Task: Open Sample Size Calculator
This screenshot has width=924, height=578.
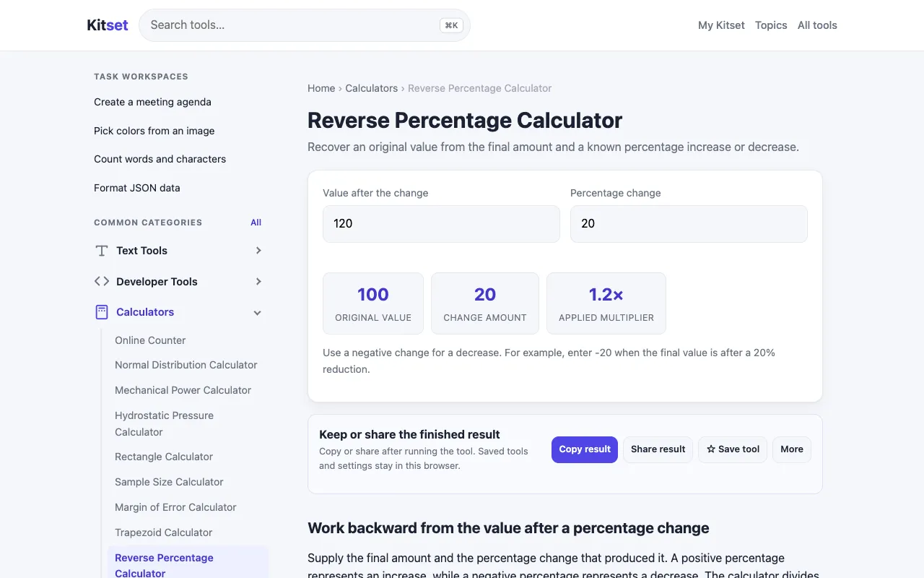Action: click(x=169, y=482)
